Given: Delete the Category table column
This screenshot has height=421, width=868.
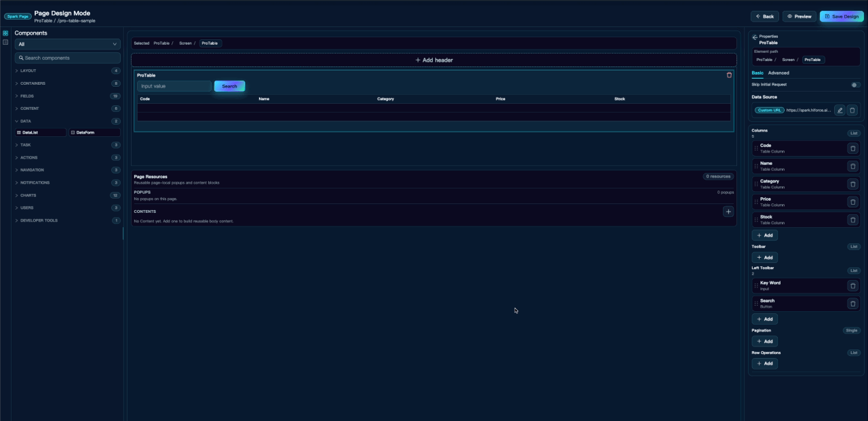Looking at the screenshot, I should (852, 184).
